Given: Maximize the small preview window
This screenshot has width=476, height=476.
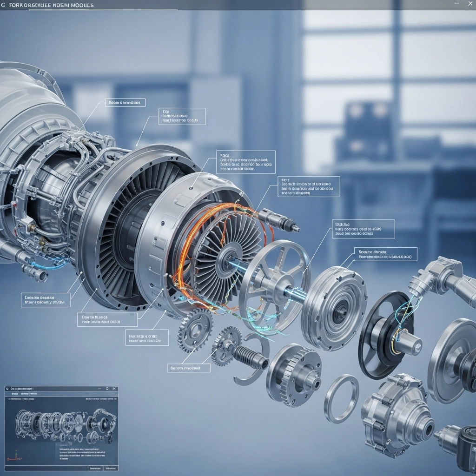Looking at the screenshot, I should click(x=106, y=388).
